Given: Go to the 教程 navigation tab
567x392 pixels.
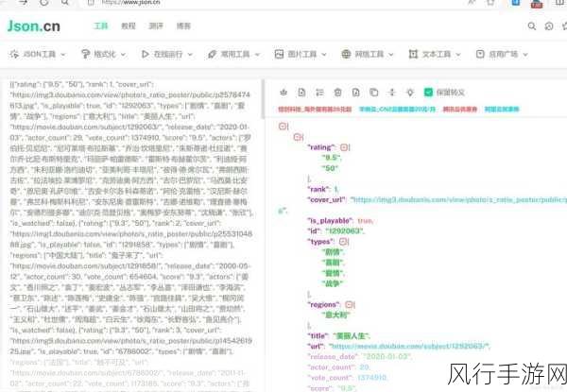Looking at the screenshot, I should pos(129,26).
